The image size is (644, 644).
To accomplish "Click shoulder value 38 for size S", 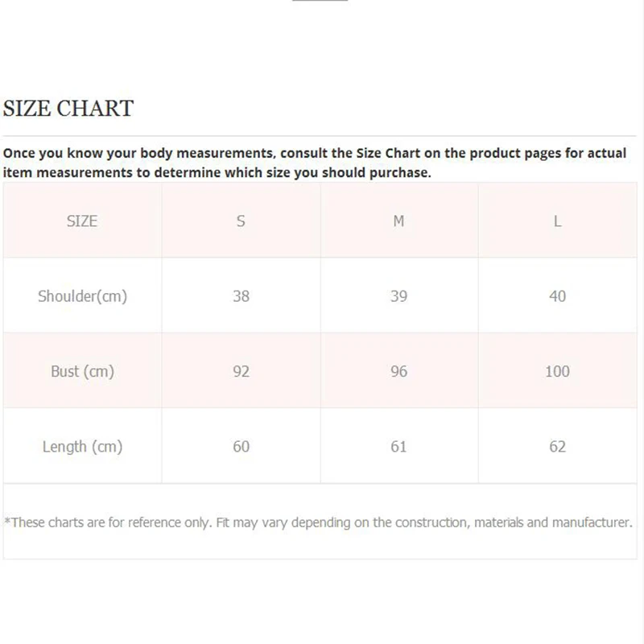I will tap(241, 296).
